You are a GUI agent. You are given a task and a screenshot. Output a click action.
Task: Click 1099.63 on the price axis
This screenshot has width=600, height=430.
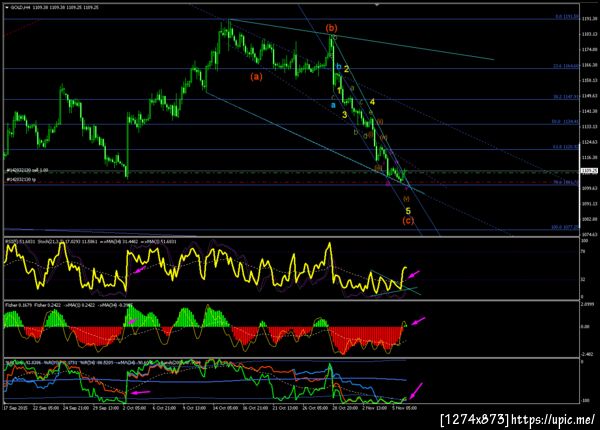point(589,188)
